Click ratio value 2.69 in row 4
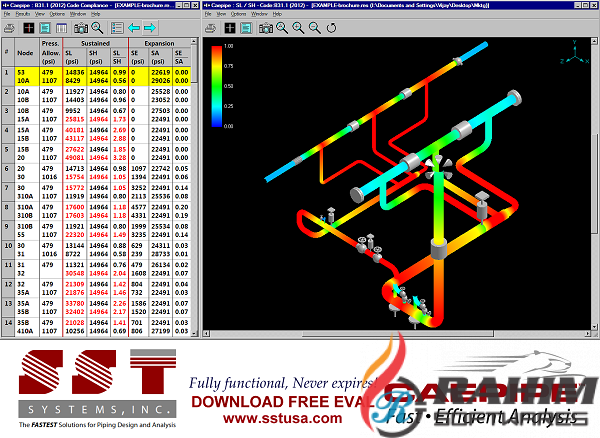 coord(119,130)
